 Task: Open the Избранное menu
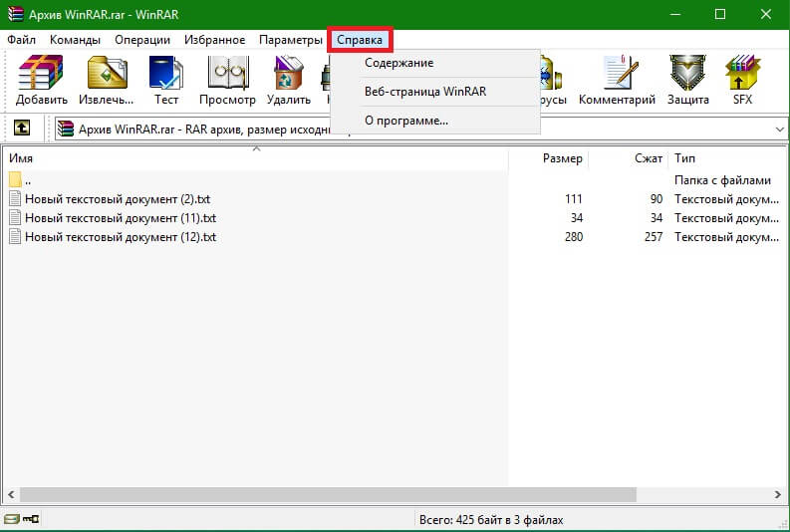[214, 40]
